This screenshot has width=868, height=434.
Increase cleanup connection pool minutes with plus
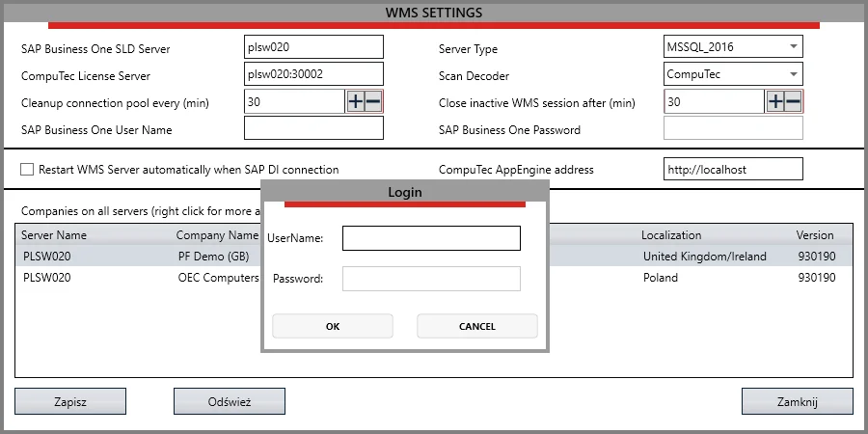pos(355,102)
